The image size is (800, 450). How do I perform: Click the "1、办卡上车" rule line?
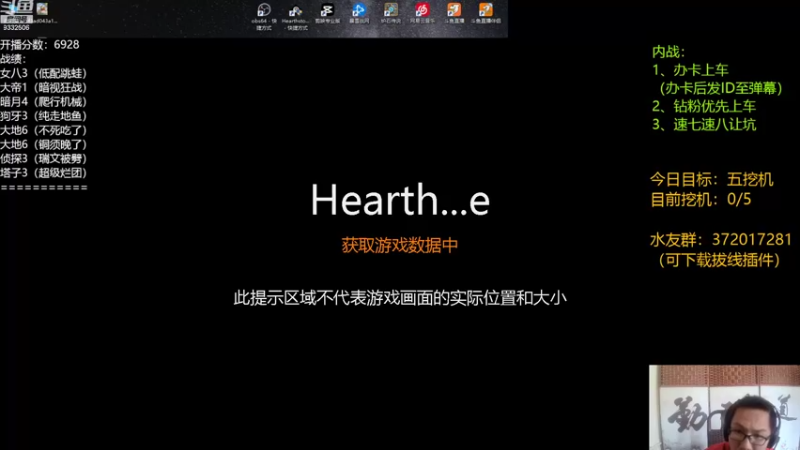point(690,70)
